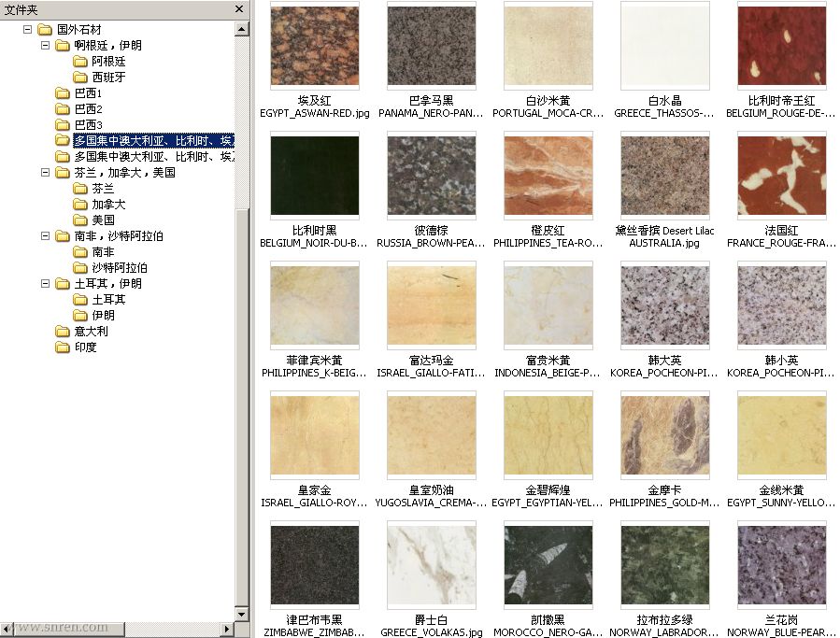Click the 芬兰，加拿大，美国 folder label
This screenshot has width=840, height=638.
click(x=125, y=173)
